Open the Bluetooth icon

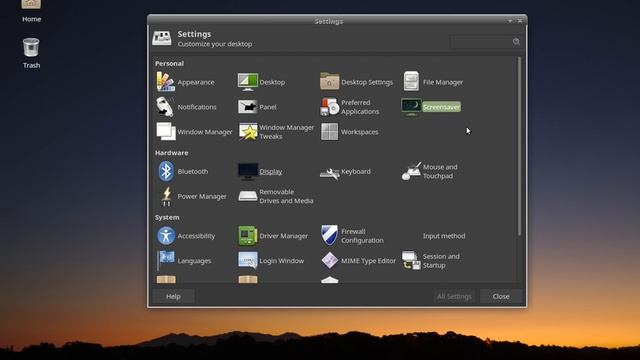pos(166,171)
